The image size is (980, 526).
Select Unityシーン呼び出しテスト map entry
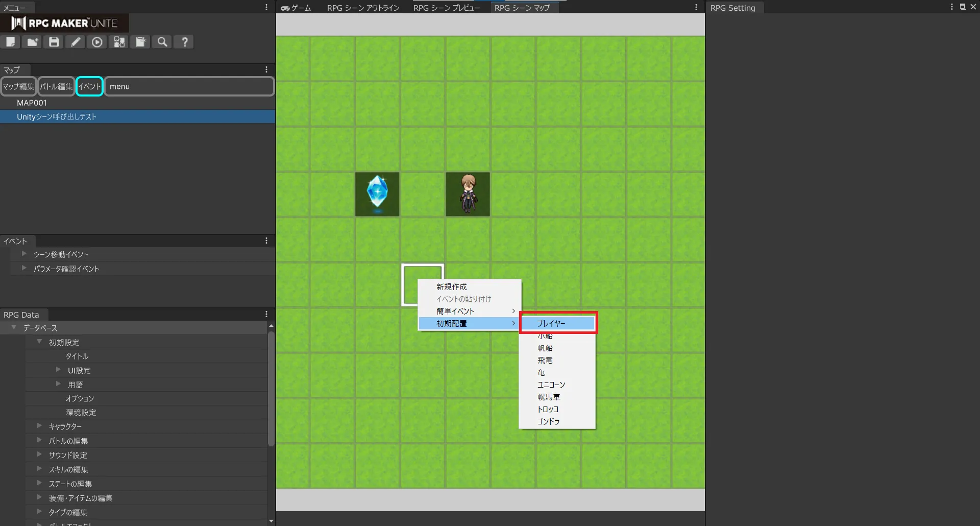(137, 116)
